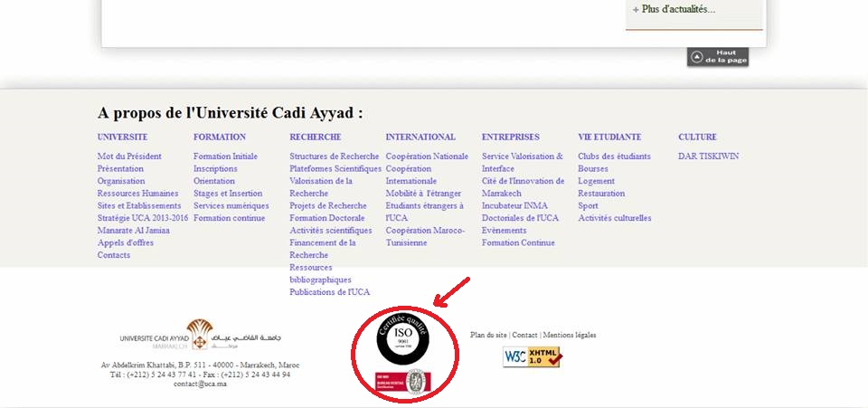This screenshot has width=868, height=408.
Task: Open Coopération Internationale link
Action: (410, 175)
